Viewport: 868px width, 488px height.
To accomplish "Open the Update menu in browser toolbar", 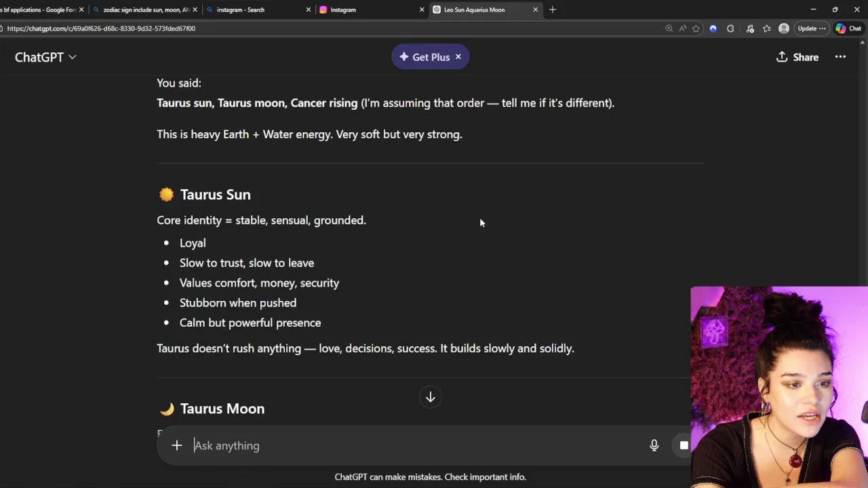I will point(810,28).
